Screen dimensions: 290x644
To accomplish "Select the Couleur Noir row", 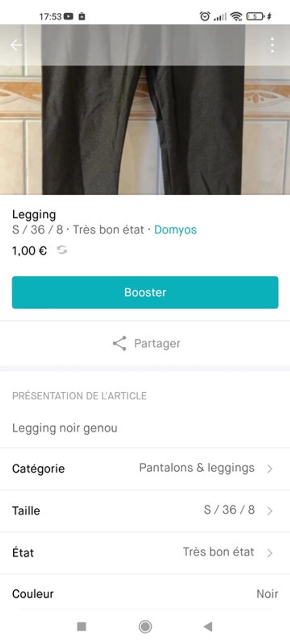I will coord(145,594).
